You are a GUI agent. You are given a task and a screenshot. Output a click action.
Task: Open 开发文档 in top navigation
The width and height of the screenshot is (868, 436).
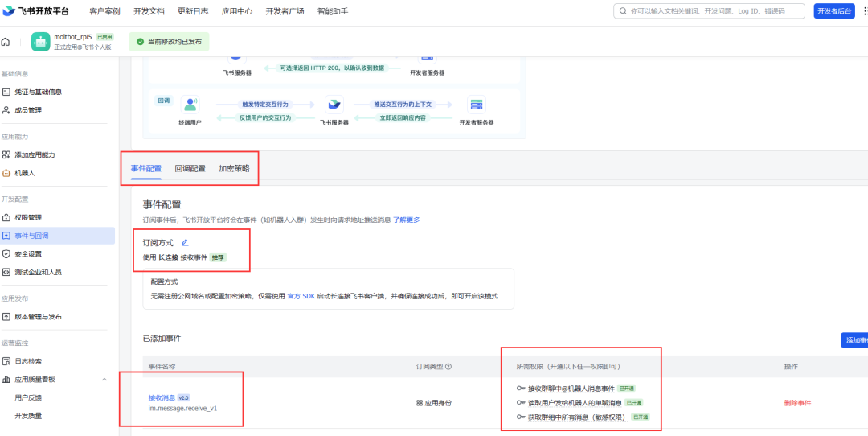149,11
